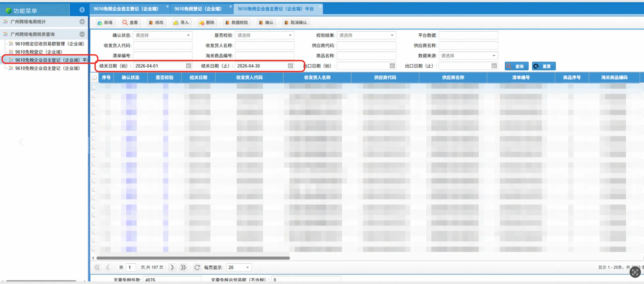
Task: Click the page number input field
Action: [131, 267]
